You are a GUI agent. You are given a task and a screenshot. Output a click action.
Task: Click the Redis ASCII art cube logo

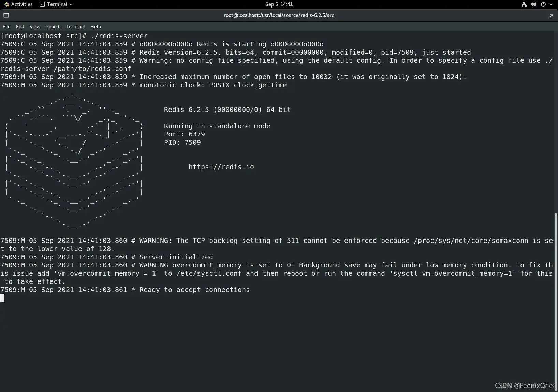point(74,160)
